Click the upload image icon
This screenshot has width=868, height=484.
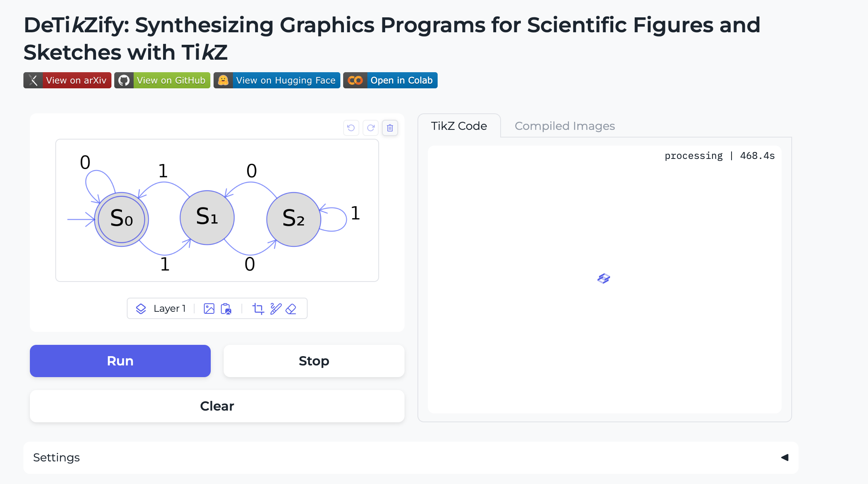coord(209,309)
